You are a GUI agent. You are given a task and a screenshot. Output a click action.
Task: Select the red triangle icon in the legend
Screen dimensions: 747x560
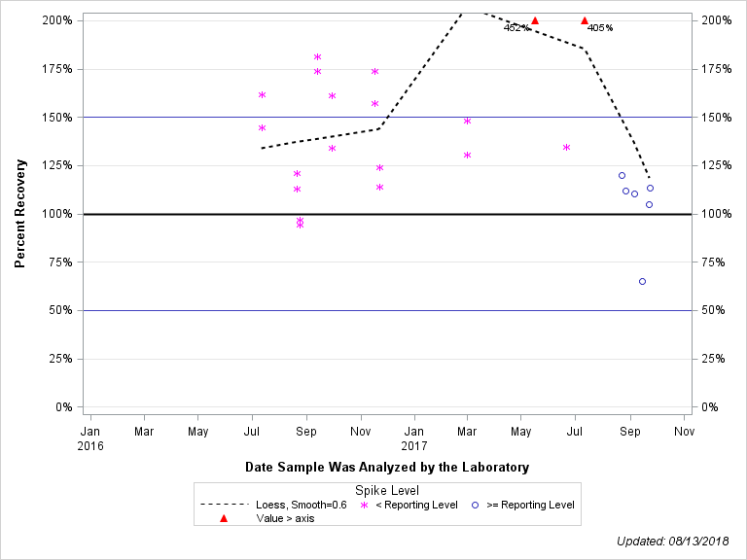click(224, 518)
